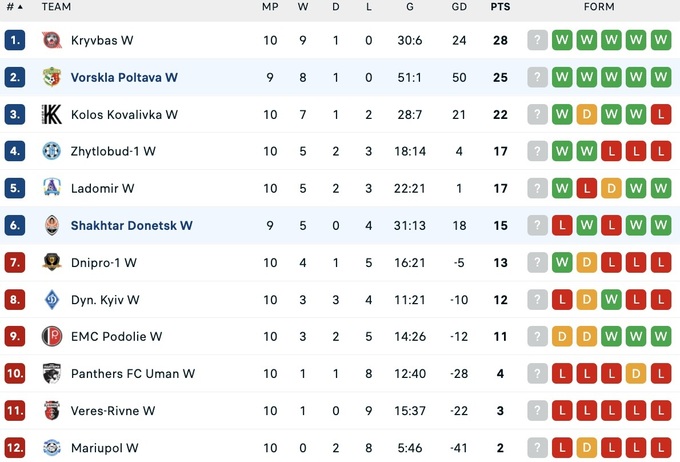
Task: Open the Veres-Rivne W team page
Action: pos(112,411)
